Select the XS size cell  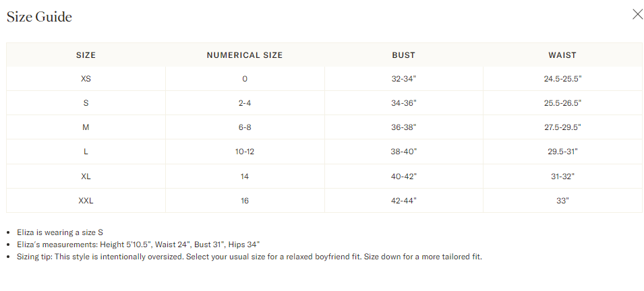pyautogui.click(x=86, y=79)
